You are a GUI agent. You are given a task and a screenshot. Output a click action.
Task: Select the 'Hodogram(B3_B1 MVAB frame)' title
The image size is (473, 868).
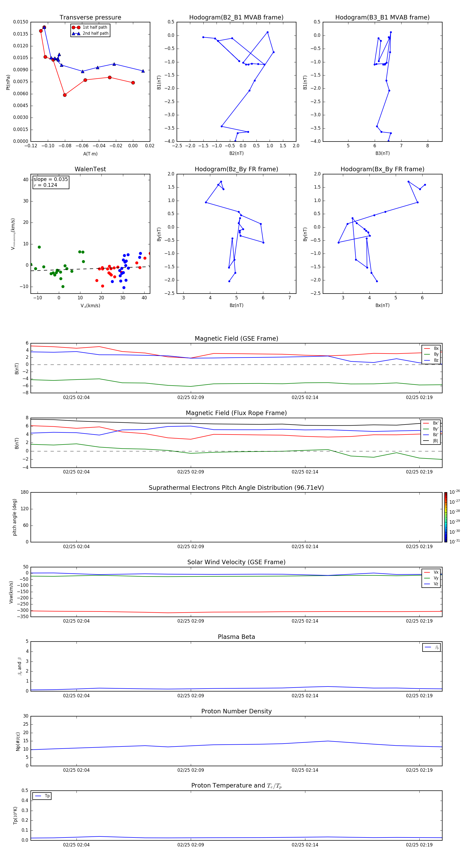click(x=382, y=17)
